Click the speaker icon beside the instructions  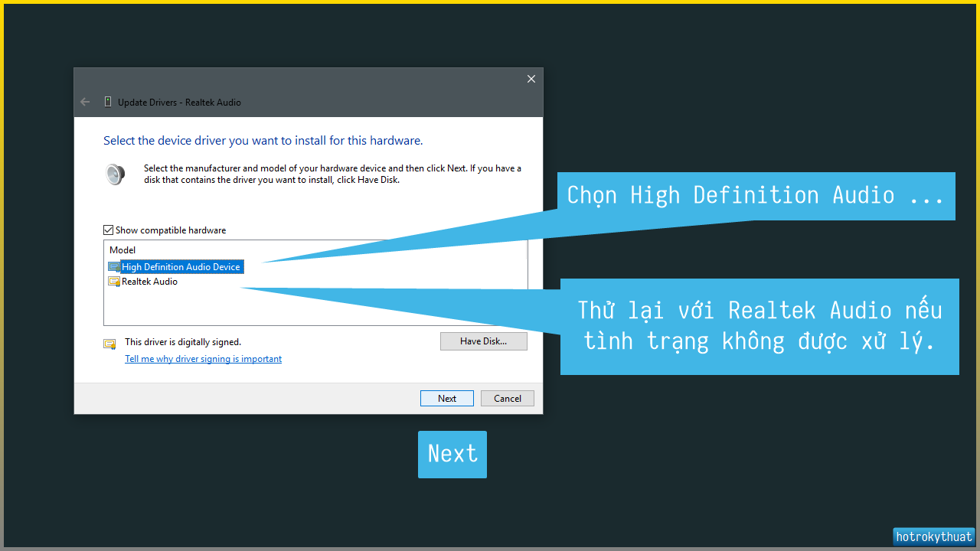coord(115,174)
